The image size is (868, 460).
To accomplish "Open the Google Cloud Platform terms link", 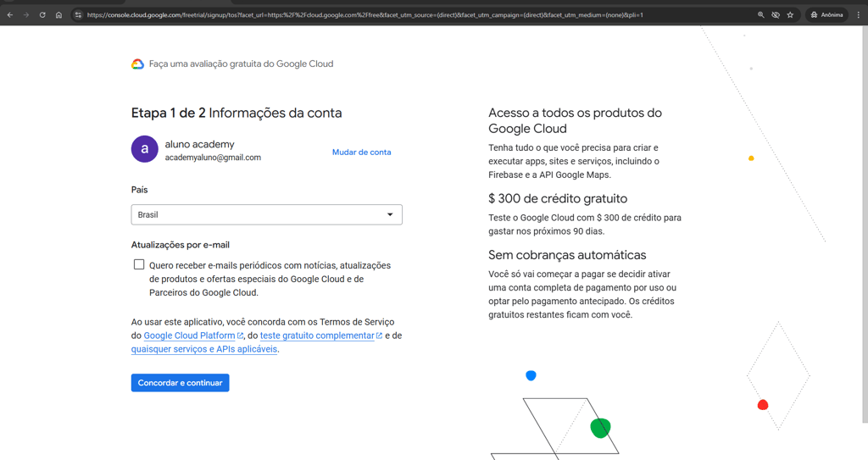I will click(189, 335).
